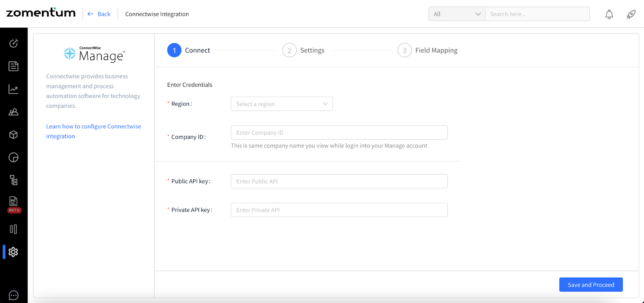Screen dimensions: 644x303
Task: Select step 2 Settings
Action: click(303, 50)
